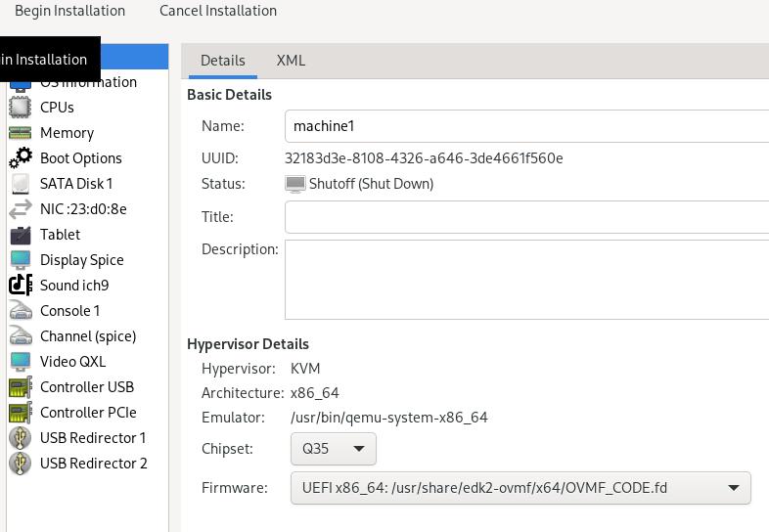The height and width of the screenshot is (532, 769).
Task: Select USB Redirector 2 in hardware list
Action: (x=93, y=464)
